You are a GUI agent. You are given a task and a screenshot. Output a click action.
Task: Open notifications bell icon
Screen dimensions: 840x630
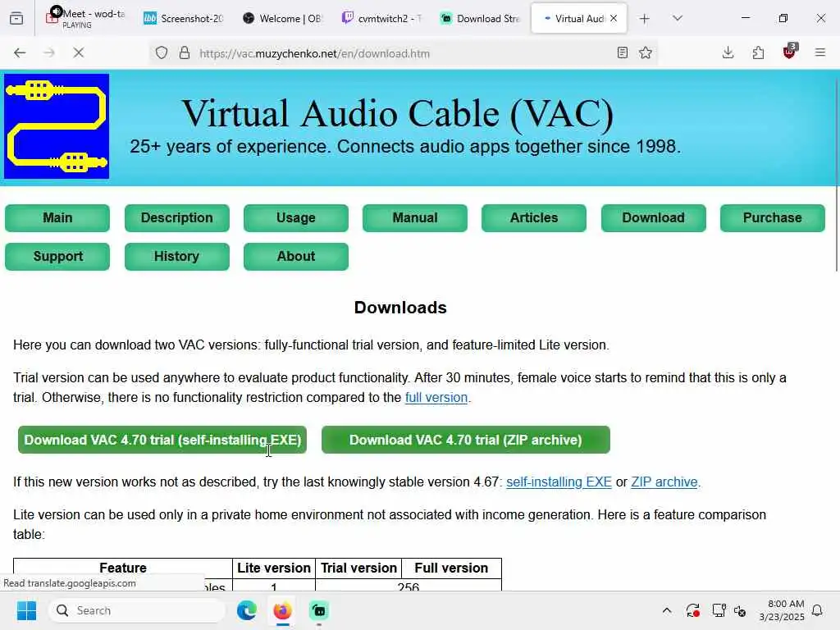[818, 610]
